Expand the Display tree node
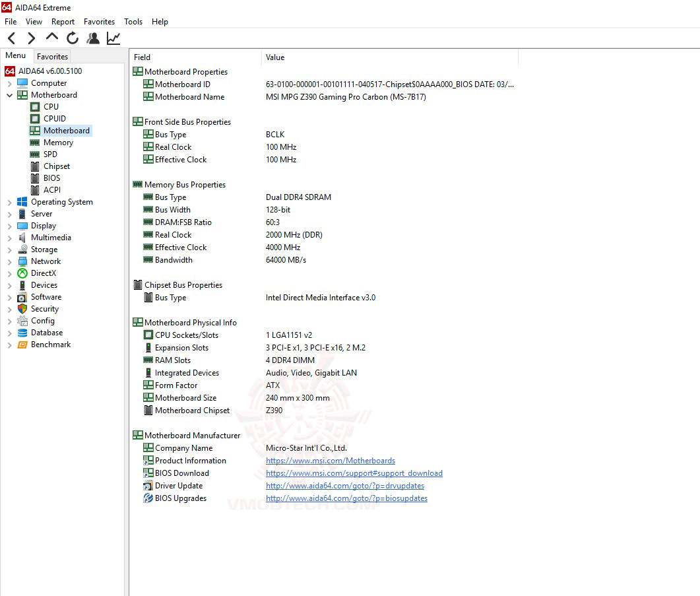The image size is (700, 596). (x=9, y=226)
